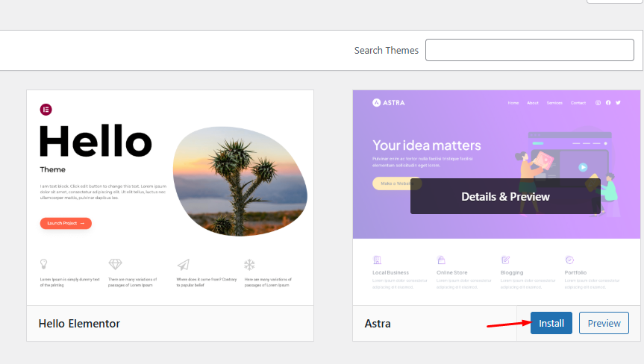Click the paper plane icon in Hello preview
This screenshot has height=364, width=644.
tap(184, 264)
